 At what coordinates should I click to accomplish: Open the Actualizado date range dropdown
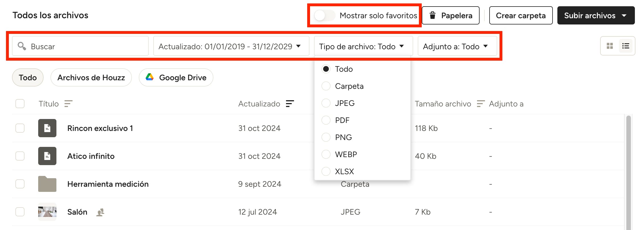(231, 46)
